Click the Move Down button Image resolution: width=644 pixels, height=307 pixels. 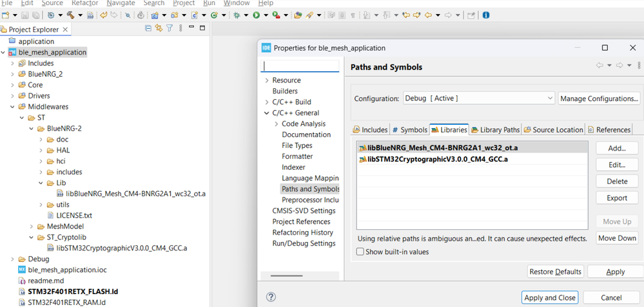click(617, 238)
